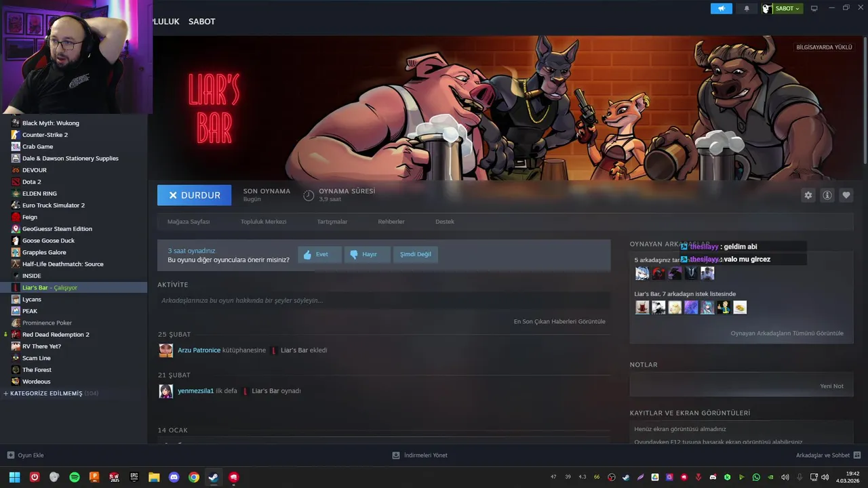Open Oynayan Arkadaşların Tümünü Görüntüle link
This screenshot has width=868, height=488.
tap(787, 333)
